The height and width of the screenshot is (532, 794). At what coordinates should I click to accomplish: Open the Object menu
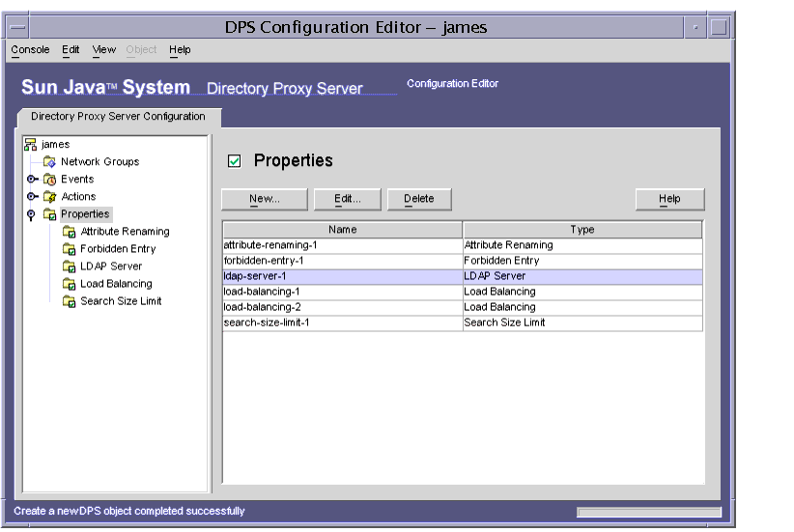(141, 49)
